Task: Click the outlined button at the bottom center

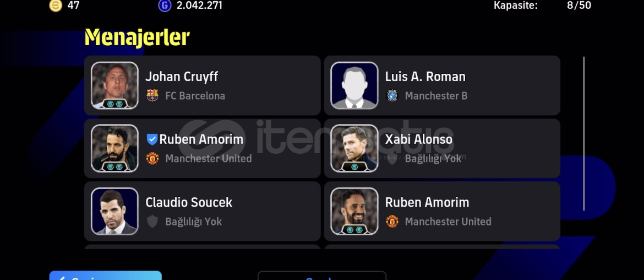Action: click(322, 276)
